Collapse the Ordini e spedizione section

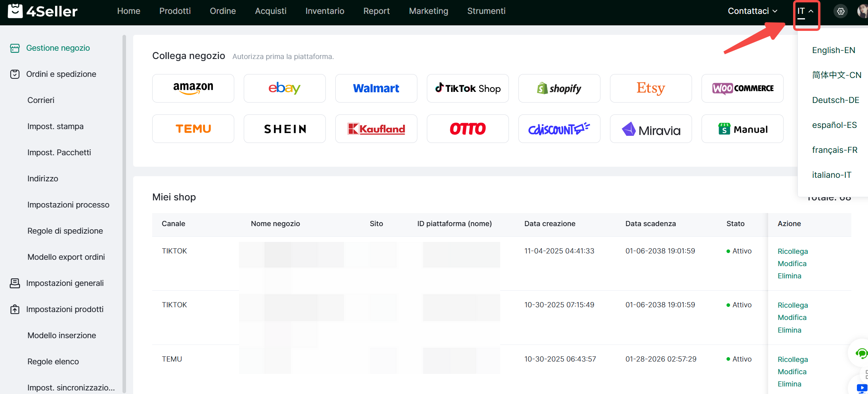click(x=61, y=74)
